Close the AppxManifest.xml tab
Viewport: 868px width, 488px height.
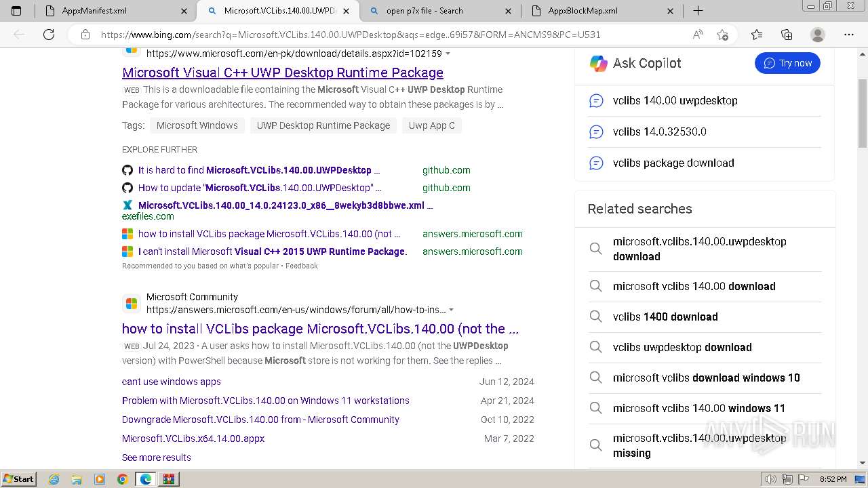point(184,11)
